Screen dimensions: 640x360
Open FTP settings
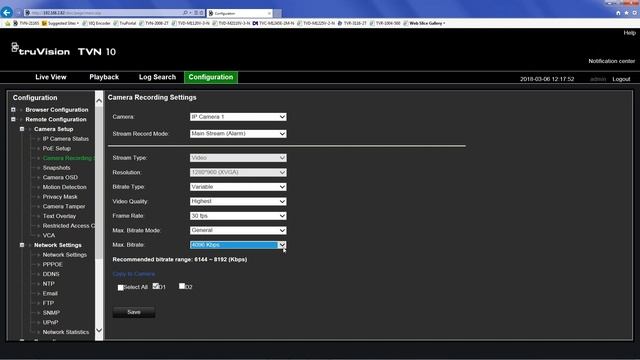[x=48, y=303]
